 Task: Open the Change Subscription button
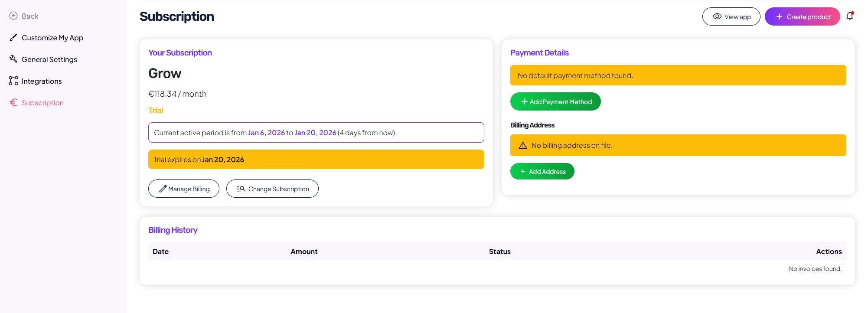[272, 189]
